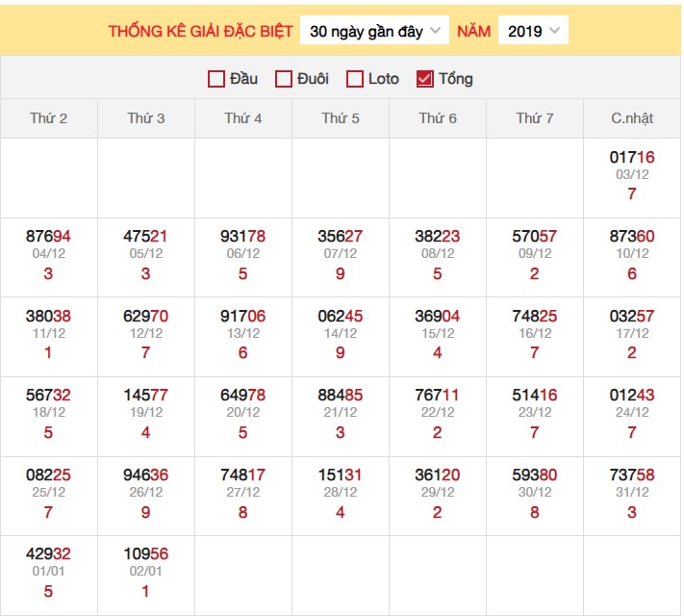This screenshot has height=616, width=684.
Task: Click the 88485 cell for 21/12
Action: (341, 395)
